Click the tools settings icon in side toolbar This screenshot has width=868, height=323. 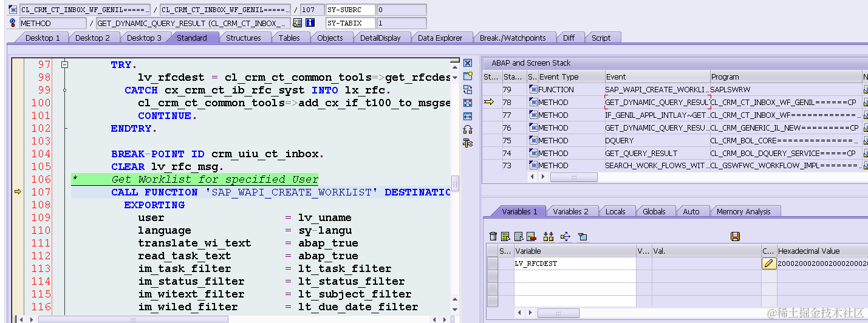(468, 143)
